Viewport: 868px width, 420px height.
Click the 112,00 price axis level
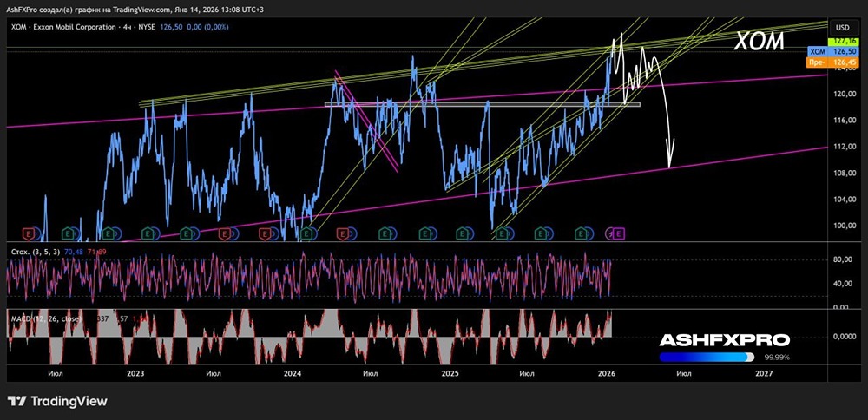point(845,147)
